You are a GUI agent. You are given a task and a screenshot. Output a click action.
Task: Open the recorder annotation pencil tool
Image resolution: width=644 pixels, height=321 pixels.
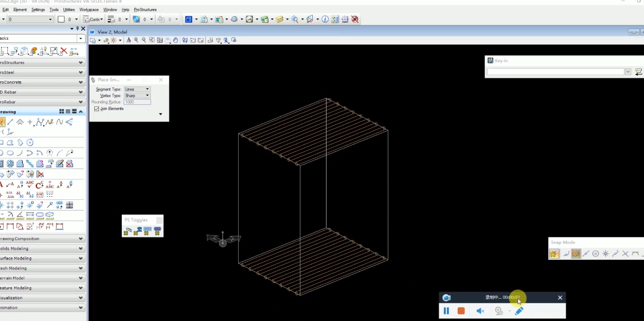(x=519, y=311)
